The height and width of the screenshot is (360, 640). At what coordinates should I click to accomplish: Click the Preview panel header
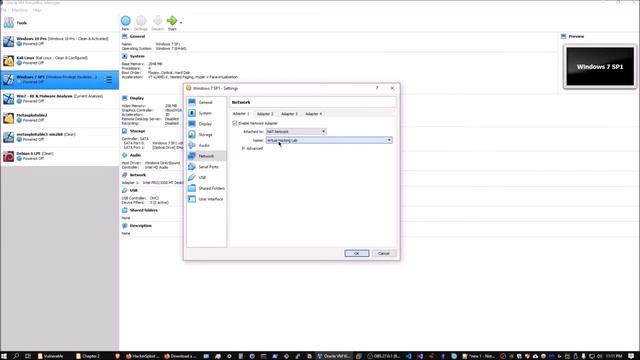[x=576, y=36]
